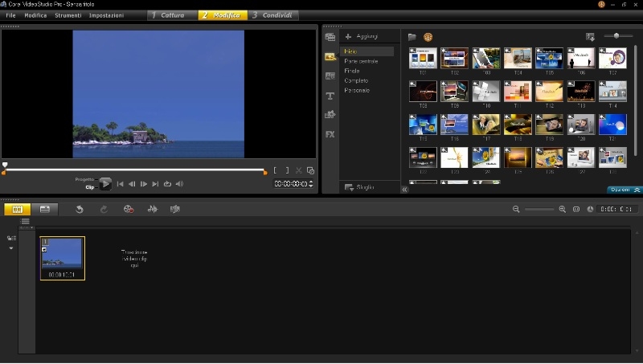Adjust the thumbnail size slider
This screenshot has width=643, height=364.
(x=617, y=36)
